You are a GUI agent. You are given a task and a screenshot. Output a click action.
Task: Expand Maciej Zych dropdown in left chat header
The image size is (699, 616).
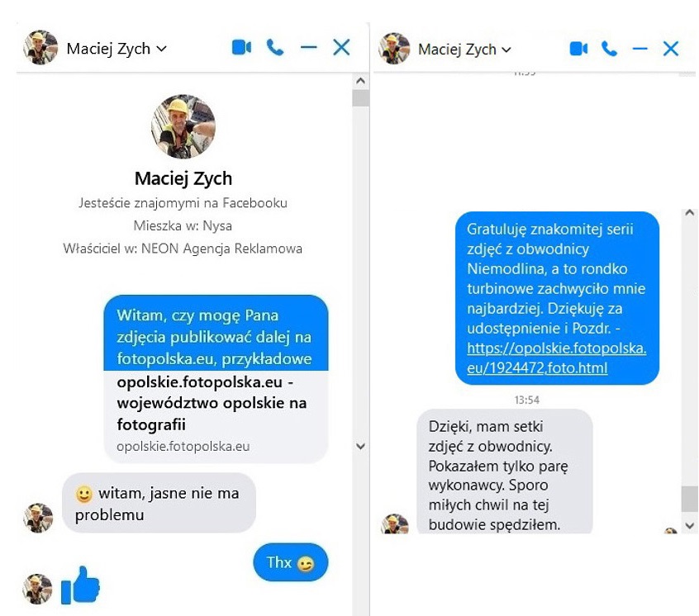pyautogui.click(x=162, y=48)
